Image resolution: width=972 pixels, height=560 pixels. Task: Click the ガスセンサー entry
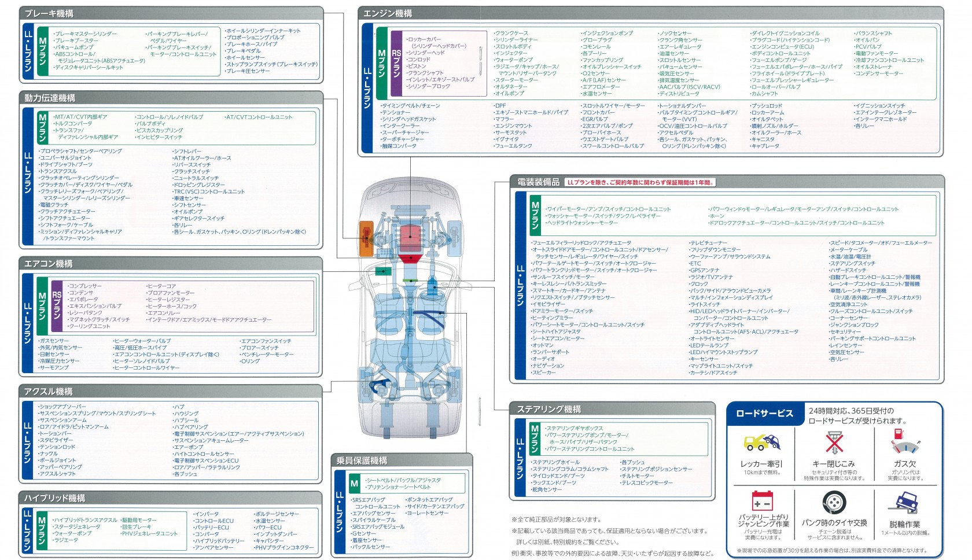53,341
